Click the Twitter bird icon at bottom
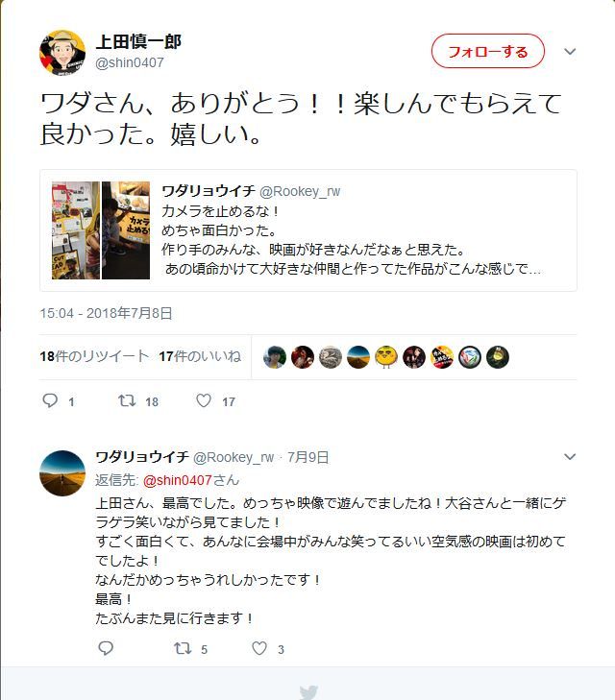The image size is (615, 700). coord(309,692)
